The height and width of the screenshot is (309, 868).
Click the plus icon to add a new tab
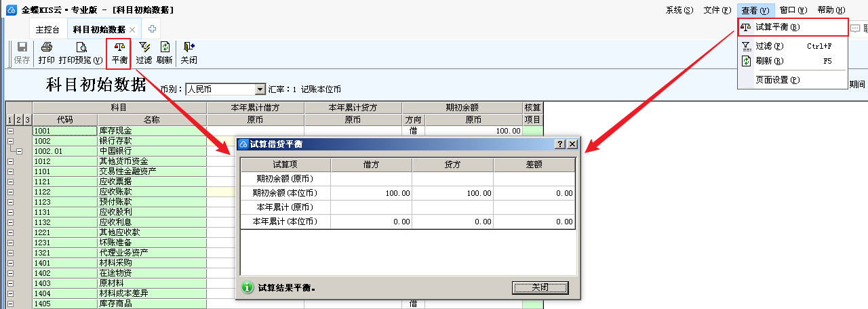[x=153, y=29]
